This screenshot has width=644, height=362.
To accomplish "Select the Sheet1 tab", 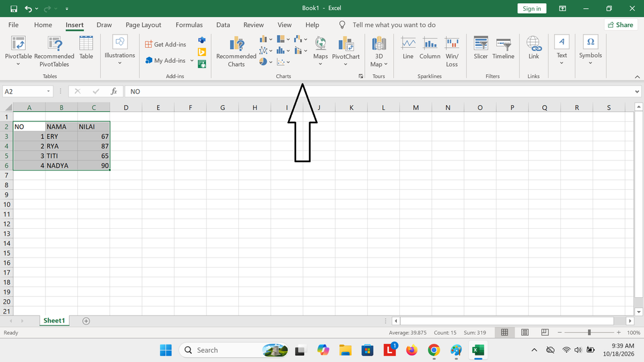I will 54,321.
